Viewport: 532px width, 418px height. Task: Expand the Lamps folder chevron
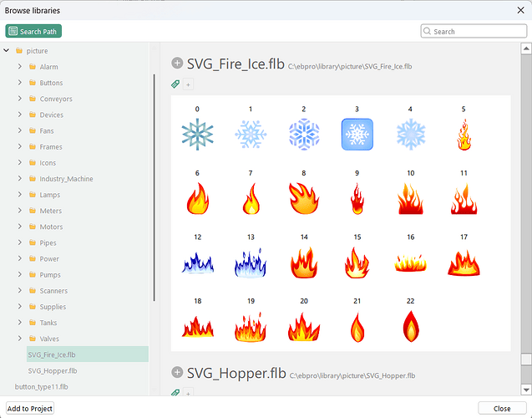tap(20, 195)
